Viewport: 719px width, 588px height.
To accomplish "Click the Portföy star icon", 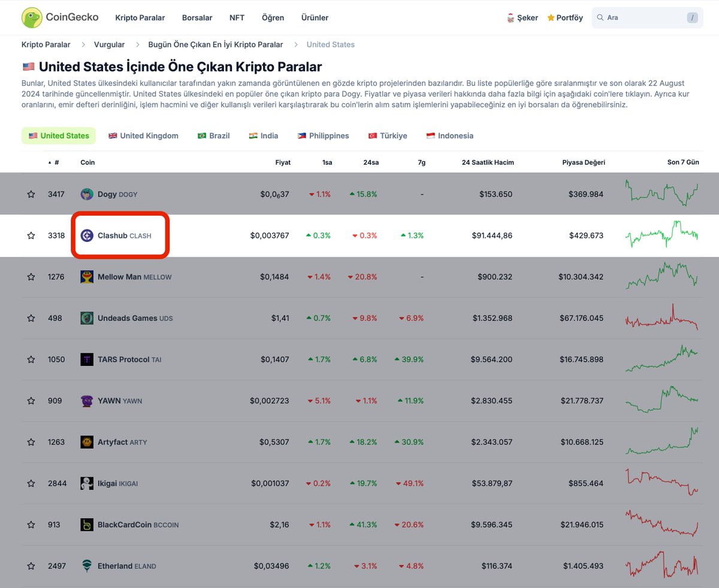I will pyautogui.click(x=551, y=18).
